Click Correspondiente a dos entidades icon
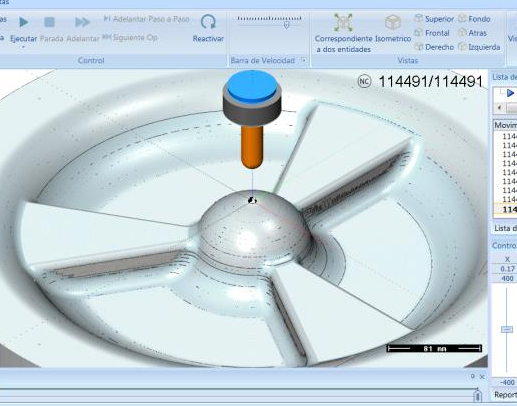 [x=343, y=22]
